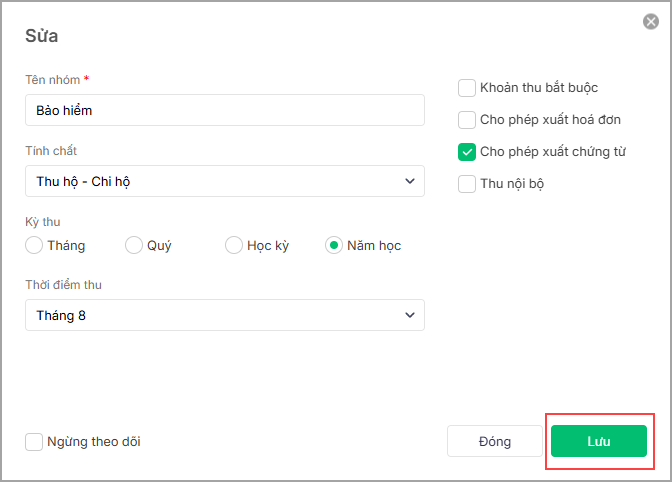Viewport: 672px width, 482px height.
Task: Select the Tháng radio button
Action: click(x=34, y=245)
